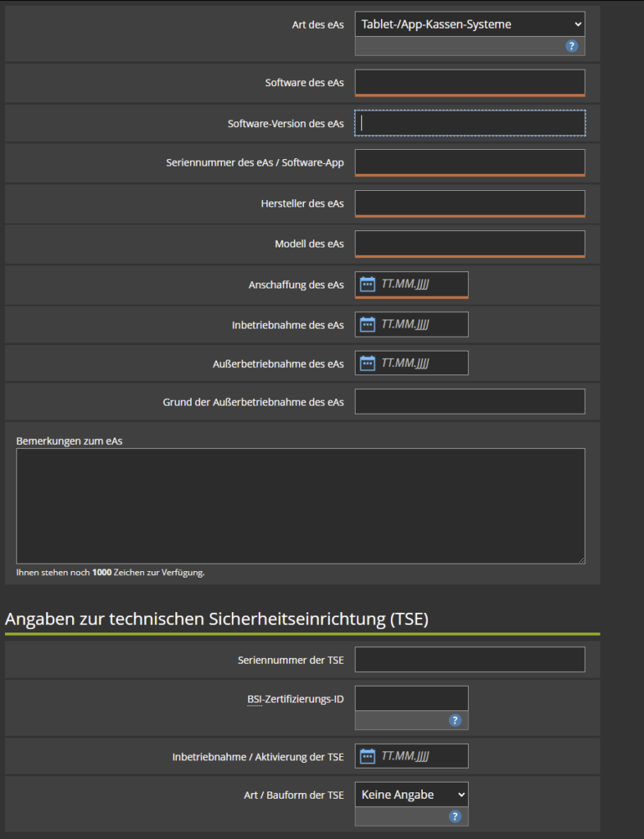Image resolution: width=644 pixels, height=839 pixels.
Task: Click the Modell des eAs input field
Action: pyautogui.click(x=469, y=243)
